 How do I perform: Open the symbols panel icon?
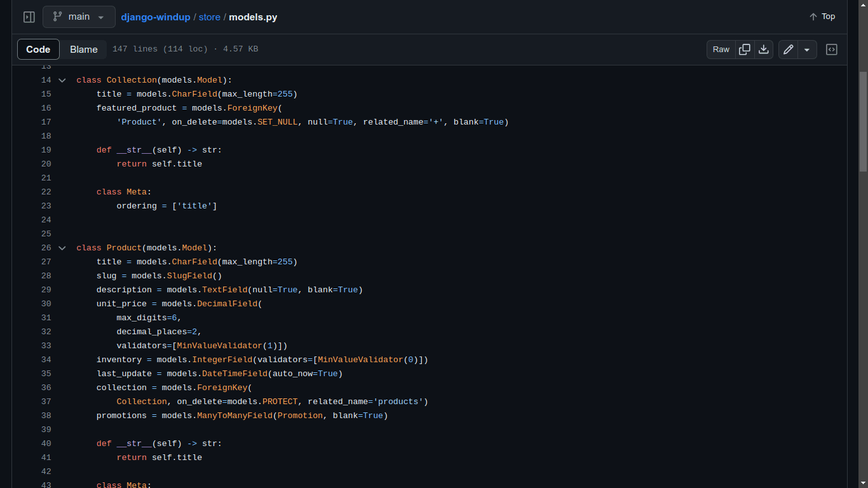coord(831,49)
